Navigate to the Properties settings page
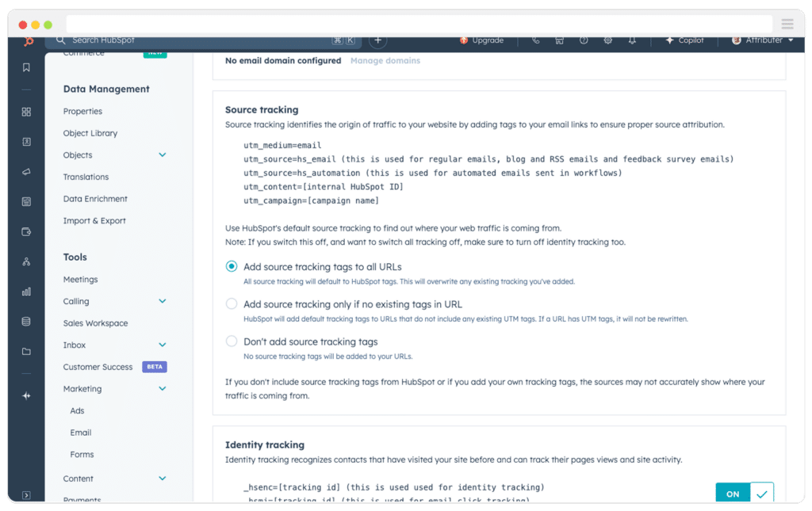This screenshot has height=511, width=812. pos(82,111)
